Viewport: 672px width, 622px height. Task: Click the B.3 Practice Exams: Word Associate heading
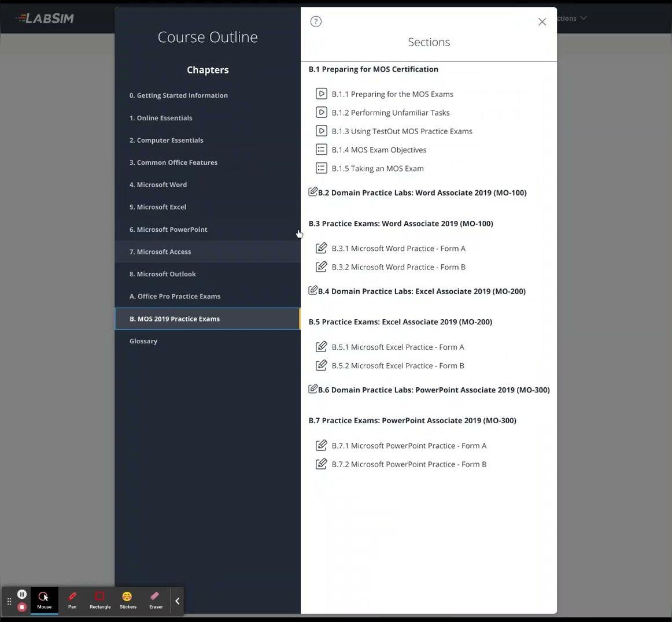point(401,223)
